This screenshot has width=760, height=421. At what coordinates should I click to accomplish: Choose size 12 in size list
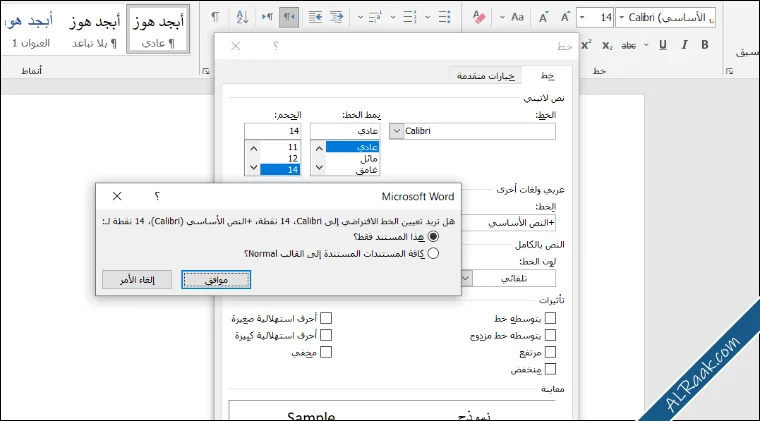point(280,158)
